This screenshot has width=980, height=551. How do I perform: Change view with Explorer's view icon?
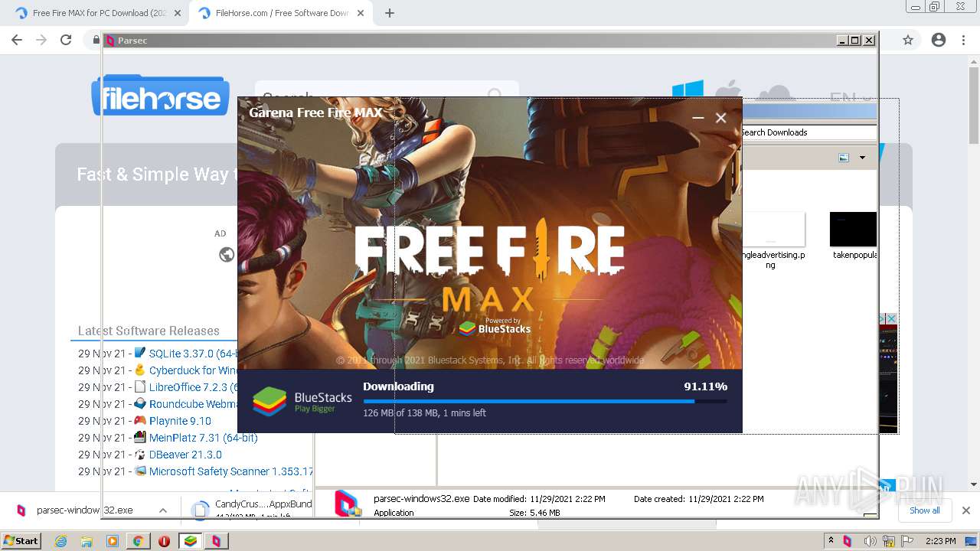844,158
